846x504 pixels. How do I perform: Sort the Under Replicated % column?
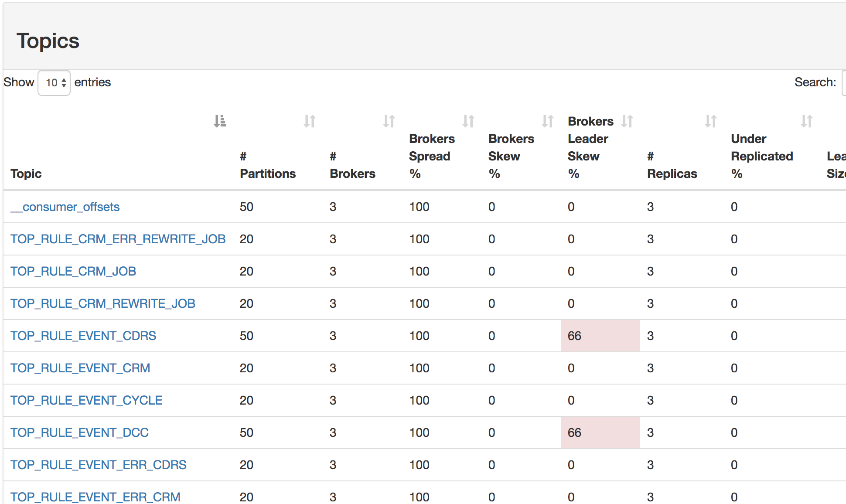click(806, 121)
